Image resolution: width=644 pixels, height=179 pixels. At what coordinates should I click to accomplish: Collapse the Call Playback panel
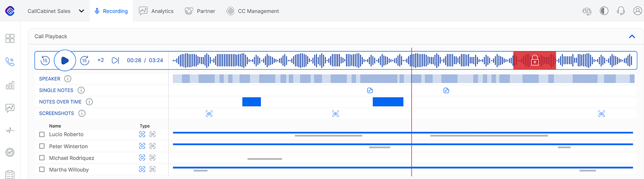(x=632, y=36)
